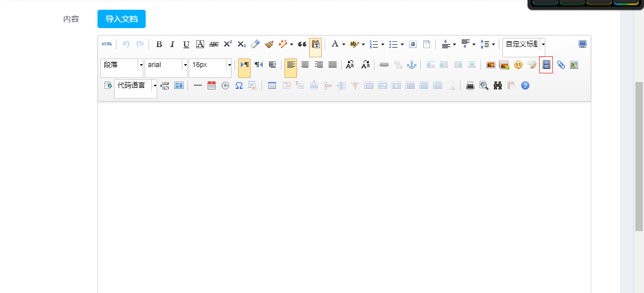Screen dimensions: 644x293
Task: Insert the current time with the clock icon
Action: coord(225,85)
